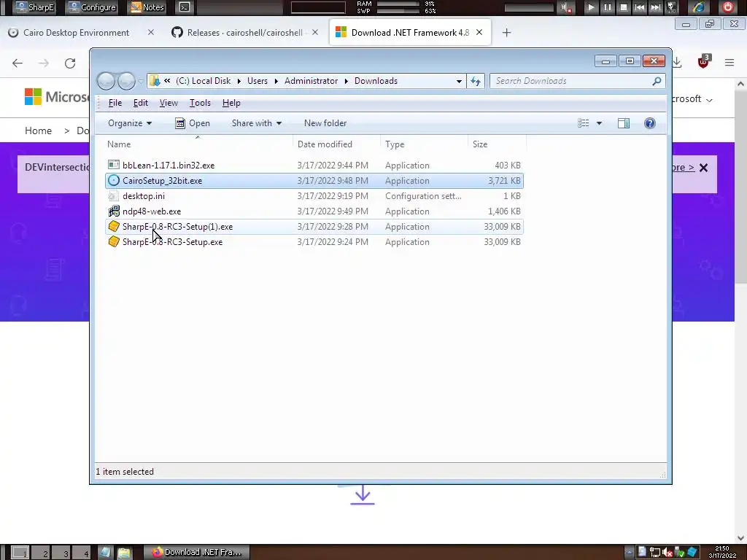The width and height of the screenshot is (747, 560).
Task: Click the desktop.ini file icon
Action: click(x=113, y=195)
